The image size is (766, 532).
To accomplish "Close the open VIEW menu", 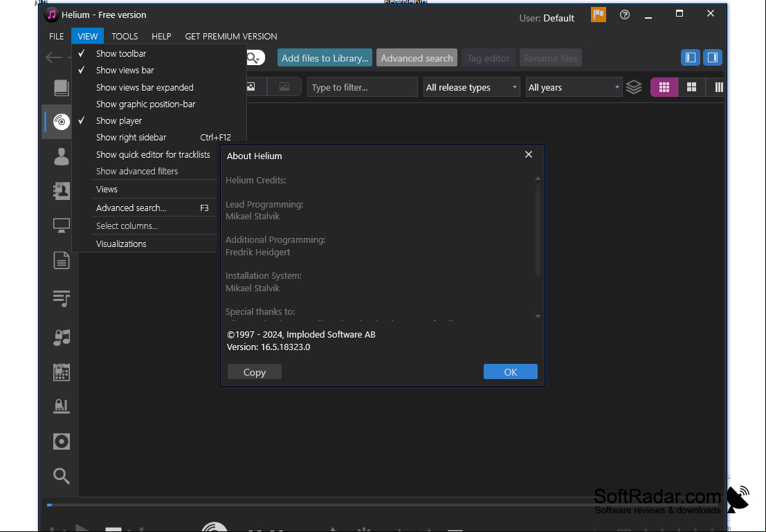I will coord(87,36).
